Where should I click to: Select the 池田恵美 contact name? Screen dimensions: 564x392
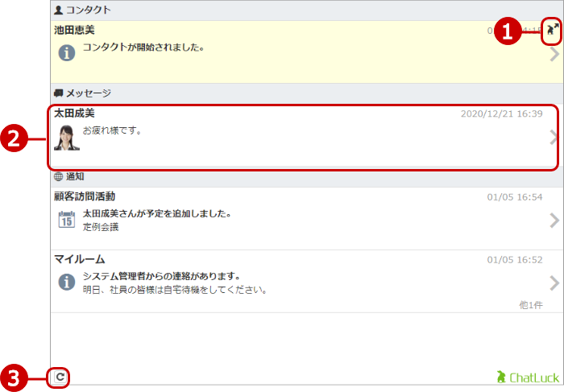pyautogui.click(x=74, y=31)
